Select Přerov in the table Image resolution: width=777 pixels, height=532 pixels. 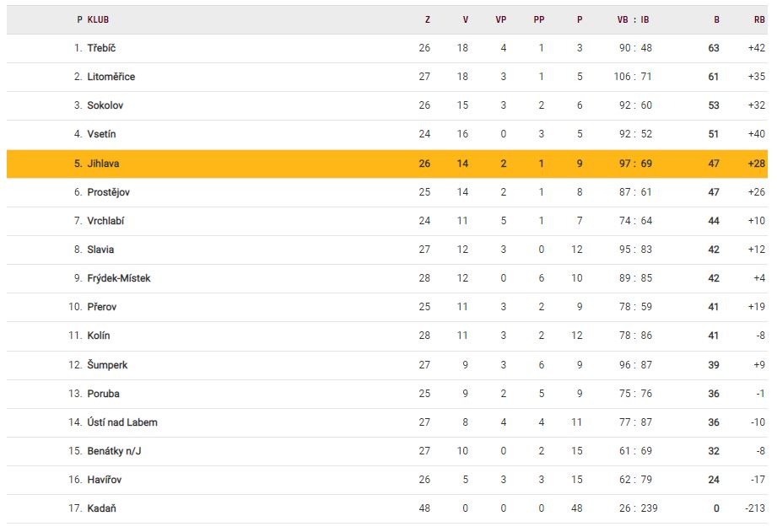pos(101,307)
